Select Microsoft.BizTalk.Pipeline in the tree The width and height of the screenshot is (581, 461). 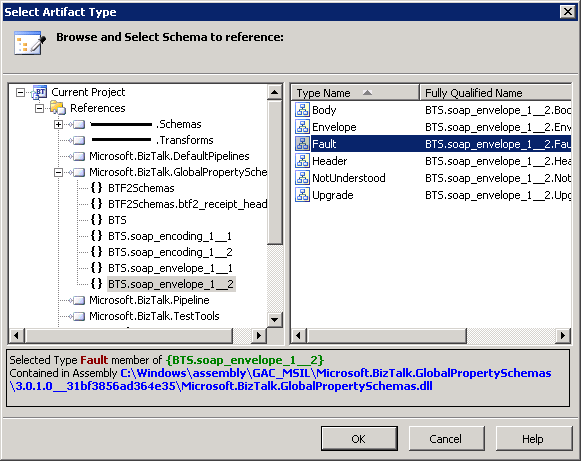[149, 300]
